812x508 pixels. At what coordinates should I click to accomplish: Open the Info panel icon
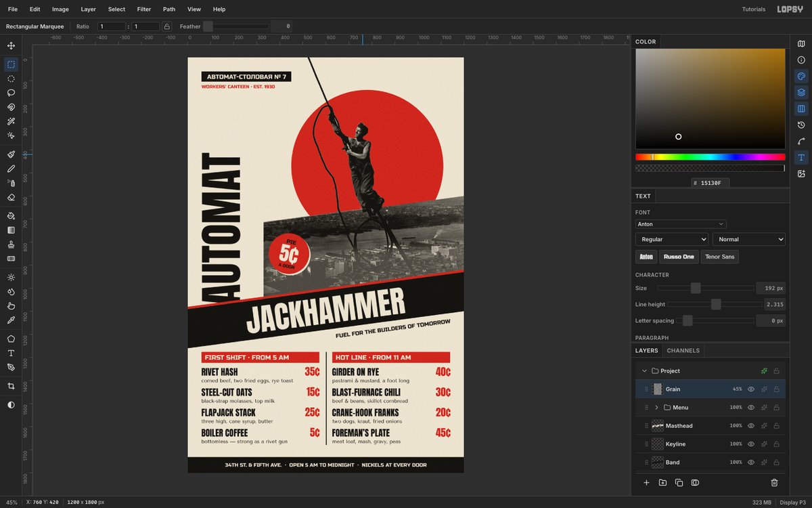(801, 60)
